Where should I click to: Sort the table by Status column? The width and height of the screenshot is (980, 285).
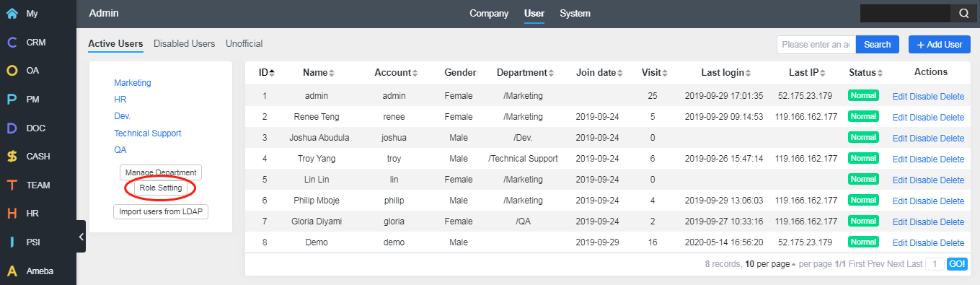(866, 72)
